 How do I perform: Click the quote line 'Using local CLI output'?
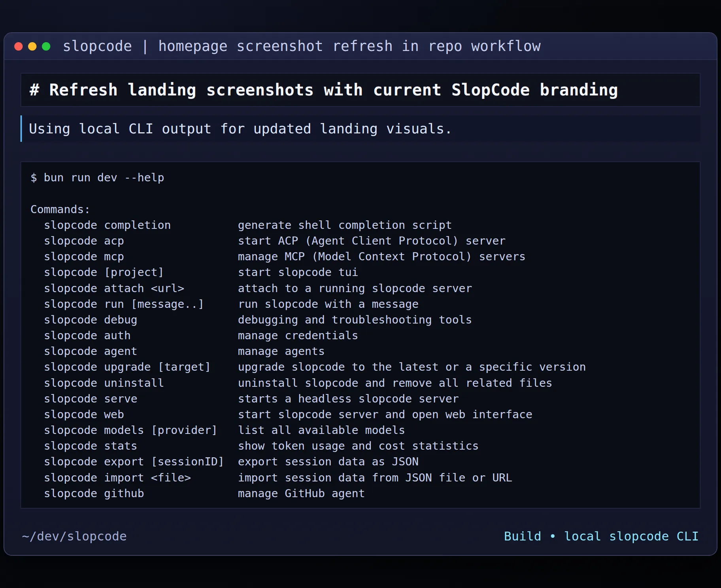(x=240, y=129)
